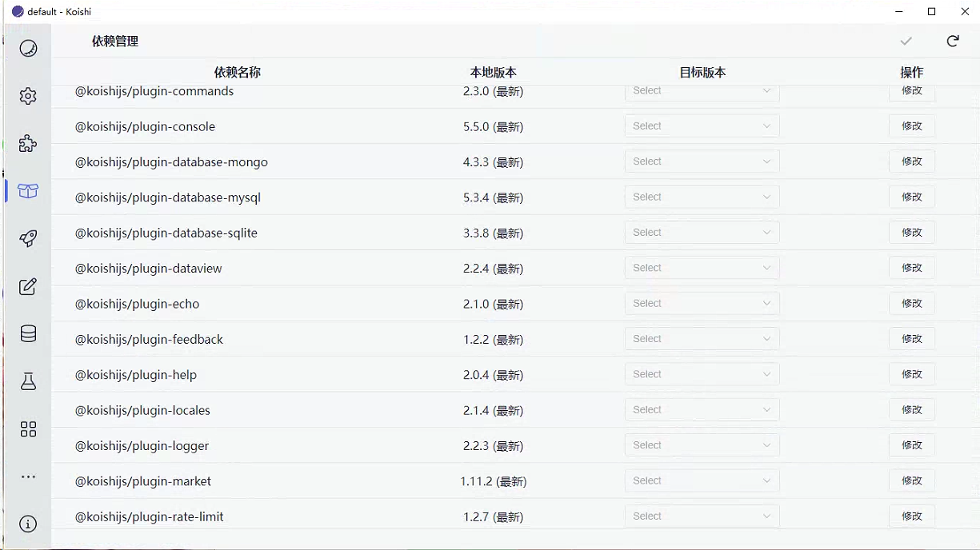Viewport: 980px width, 550px height.
Task: Click the 依赖名称 column header
Action: (x=238, y=72)
